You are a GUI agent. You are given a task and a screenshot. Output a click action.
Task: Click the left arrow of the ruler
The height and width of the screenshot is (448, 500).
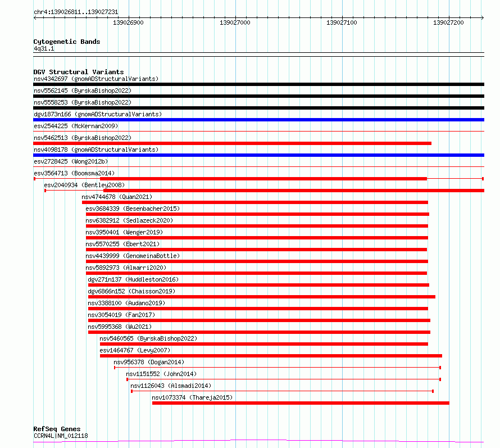click(35, 18)
